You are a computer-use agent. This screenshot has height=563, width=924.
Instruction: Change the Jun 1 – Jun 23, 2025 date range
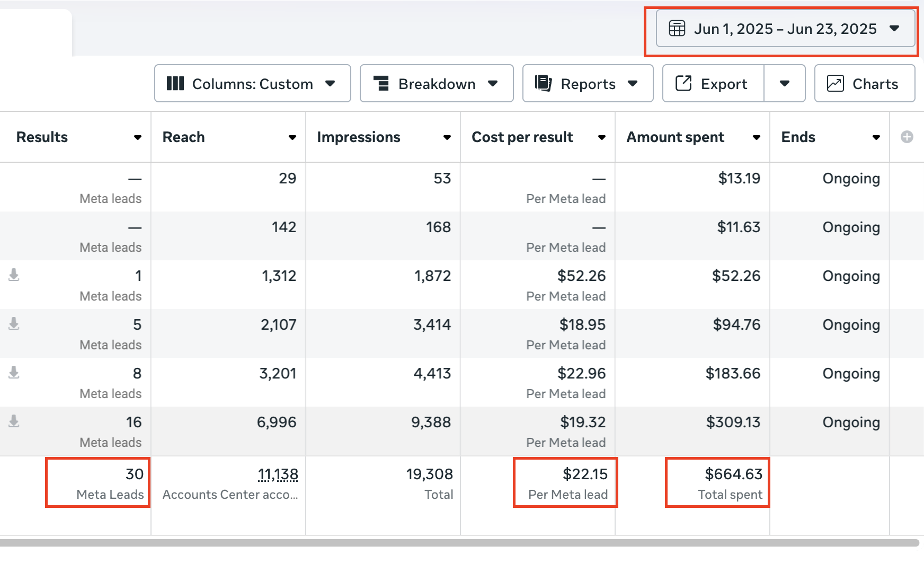coord(785,29)
